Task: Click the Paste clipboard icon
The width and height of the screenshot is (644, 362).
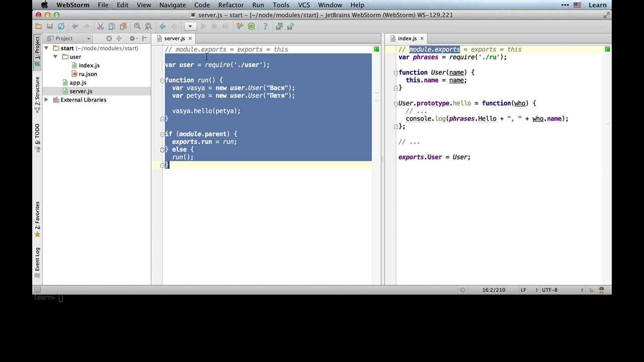Action: pyautogui.click(x=123, y=26)
